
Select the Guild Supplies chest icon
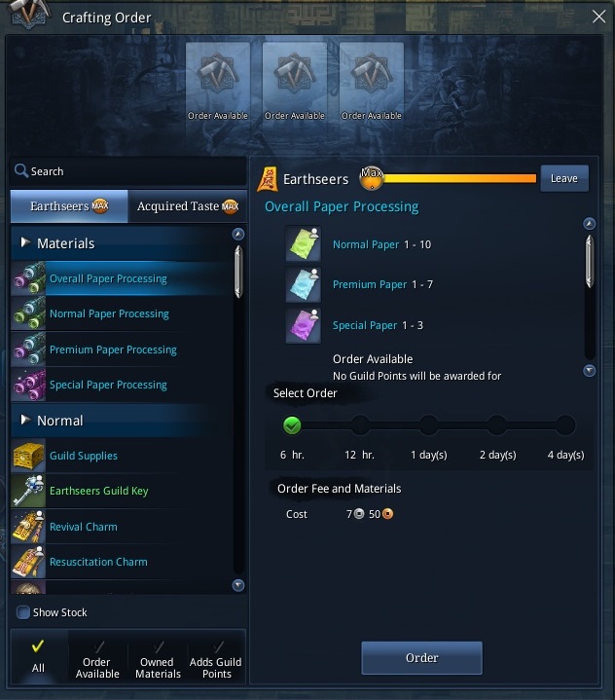[28, 456]
